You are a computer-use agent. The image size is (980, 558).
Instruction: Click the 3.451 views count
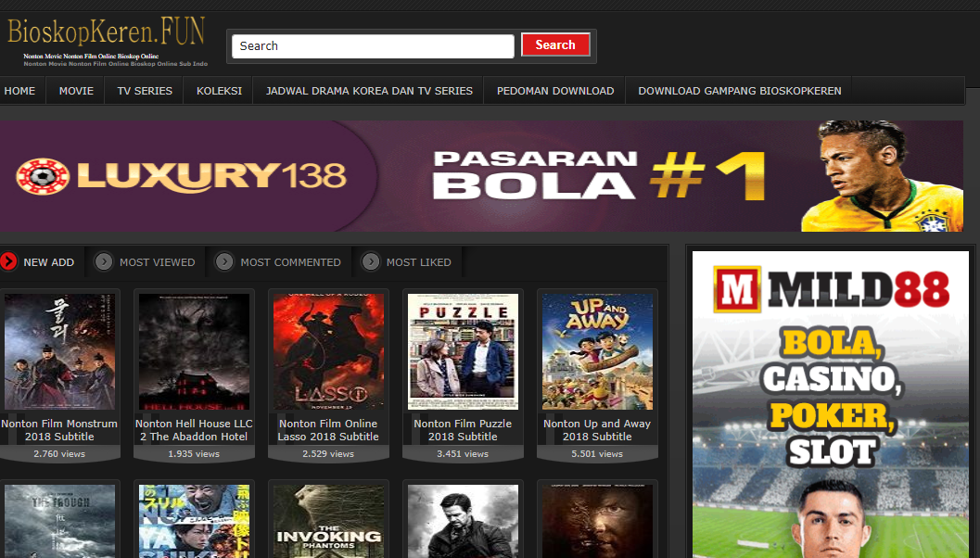pos(463,454)
